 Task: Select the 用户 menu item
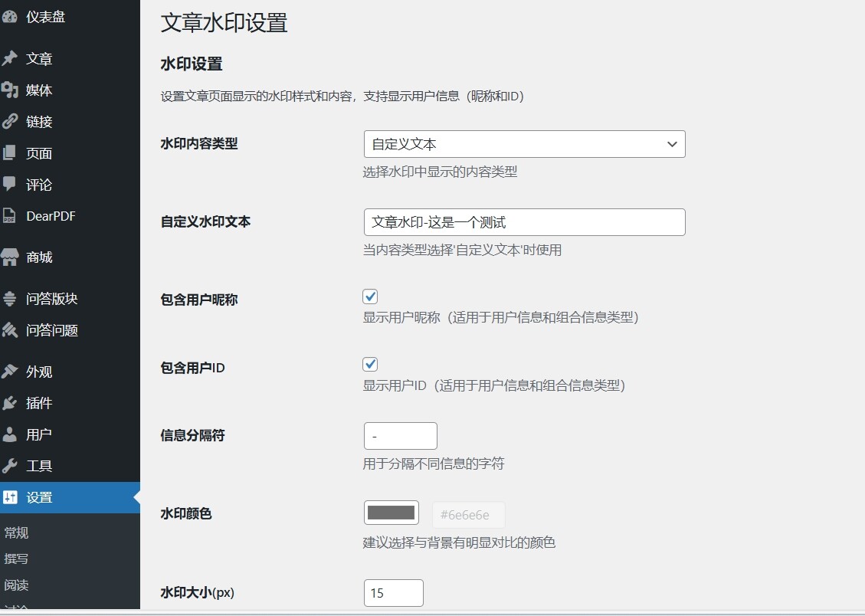tap(39, 434)
